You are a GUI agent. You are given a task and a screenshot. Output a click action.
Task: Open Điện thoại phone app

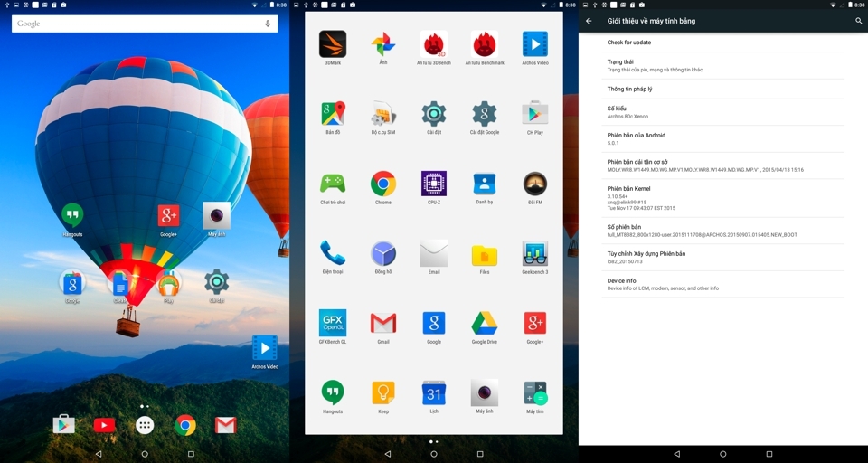click(333, 253)
